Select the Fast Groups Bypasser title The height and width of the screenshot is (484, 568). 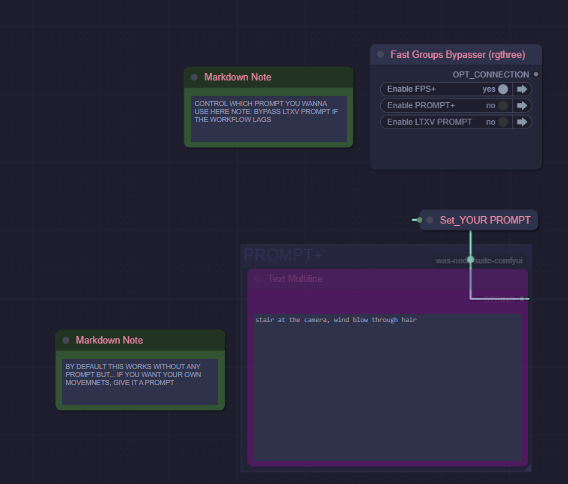coord(458,55)
